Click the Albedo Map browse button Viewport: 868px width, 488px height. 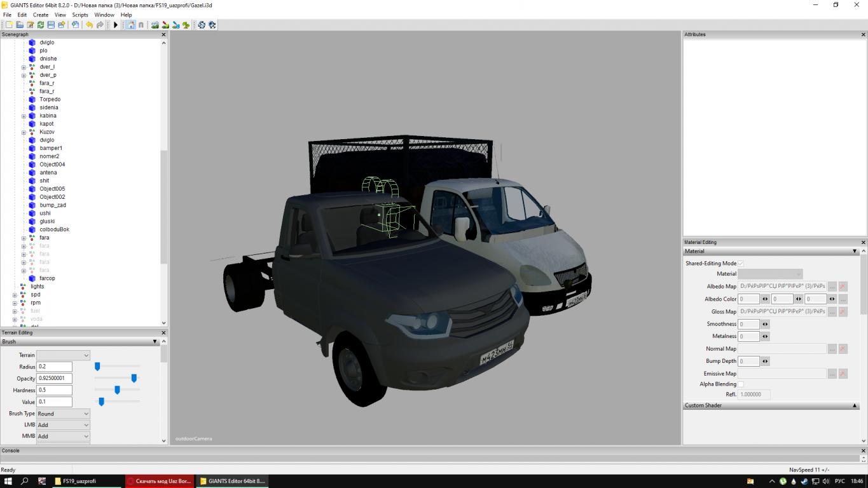coord(832,287)
